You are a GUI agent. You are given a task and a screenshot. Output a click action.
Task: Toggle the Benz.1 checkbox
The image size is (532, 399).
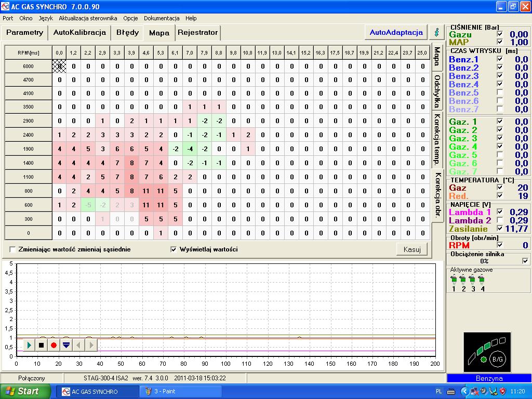coord(500,59)
